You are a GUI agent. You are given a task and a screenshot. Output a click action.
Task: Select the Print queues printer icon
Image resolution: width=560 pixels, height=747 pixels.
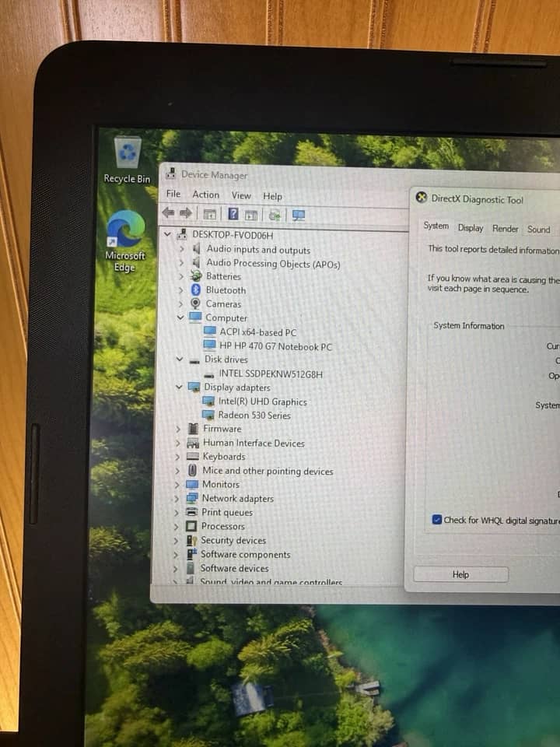(x=191, y=512)
